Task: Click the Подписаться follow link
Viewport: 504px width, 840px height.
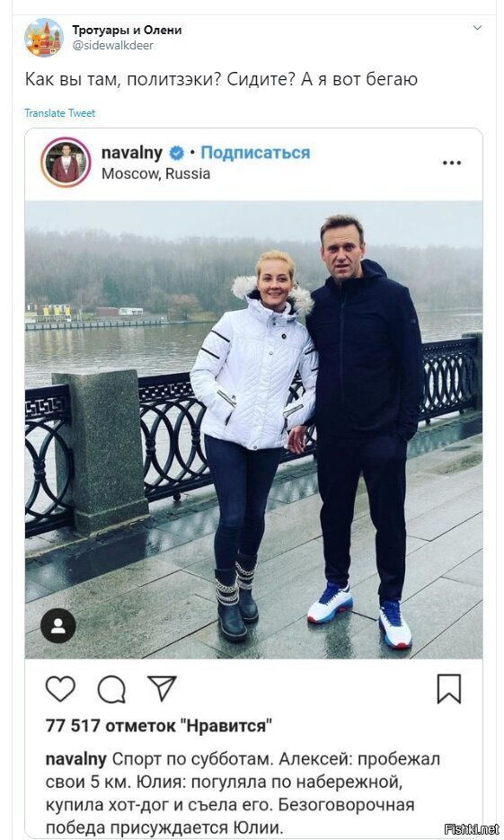Action: [255, 153]
